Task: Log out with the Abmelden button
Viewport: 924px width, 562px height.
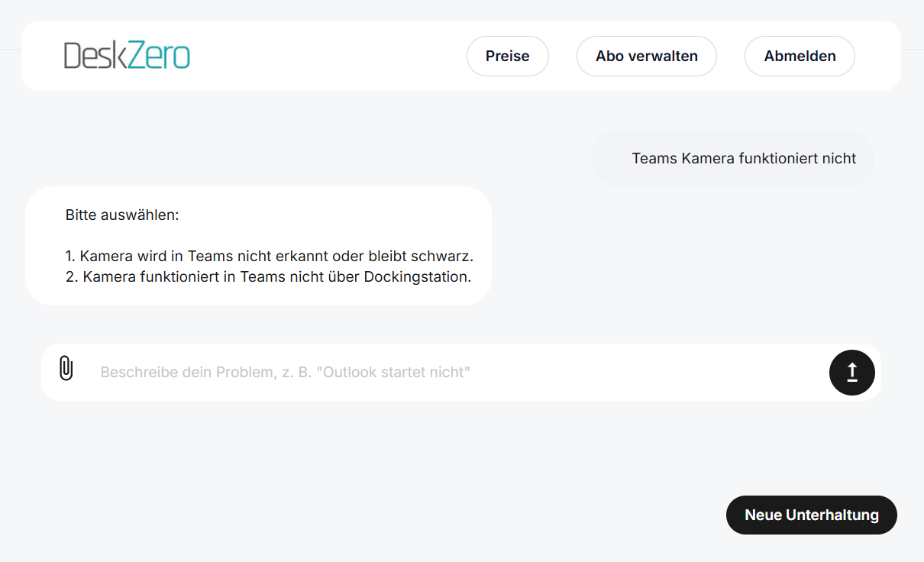Action: click(800, 56)
